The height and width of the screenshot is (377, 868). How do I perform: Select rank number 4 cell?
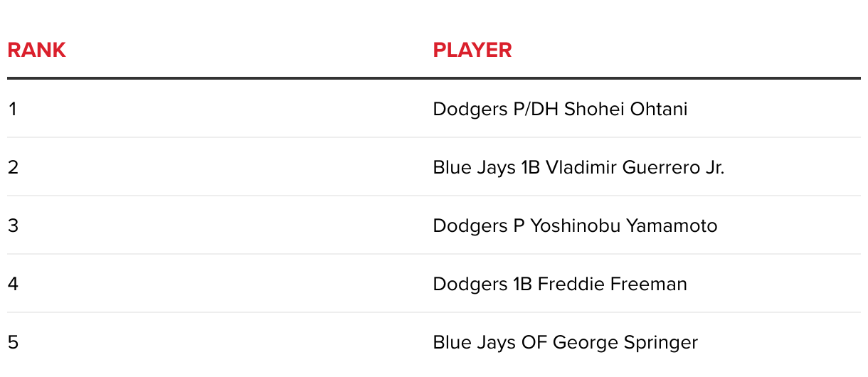click(x=13, y=284)
